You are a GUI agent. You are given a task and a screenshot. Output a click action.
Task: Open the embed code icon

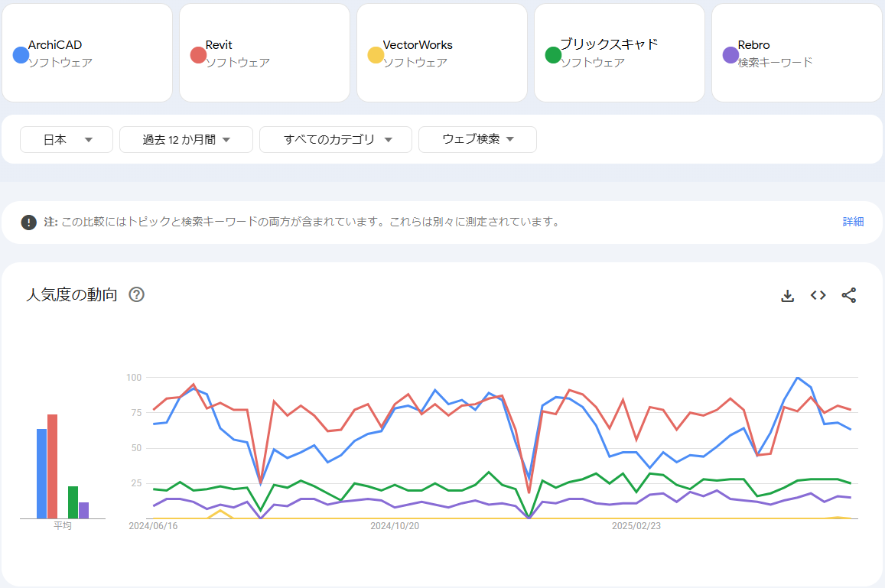coord(818,295)
